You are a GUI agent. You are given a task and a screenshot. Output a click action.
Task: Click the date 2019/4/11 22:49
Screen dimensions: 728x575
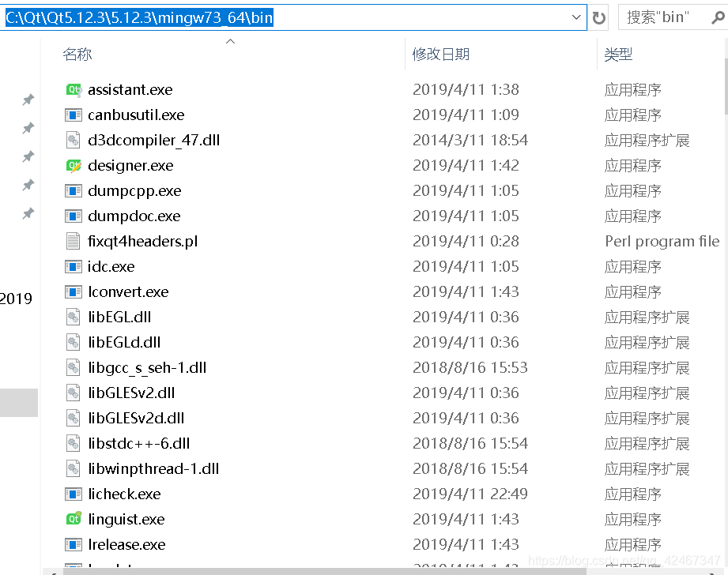pos(470,494)
